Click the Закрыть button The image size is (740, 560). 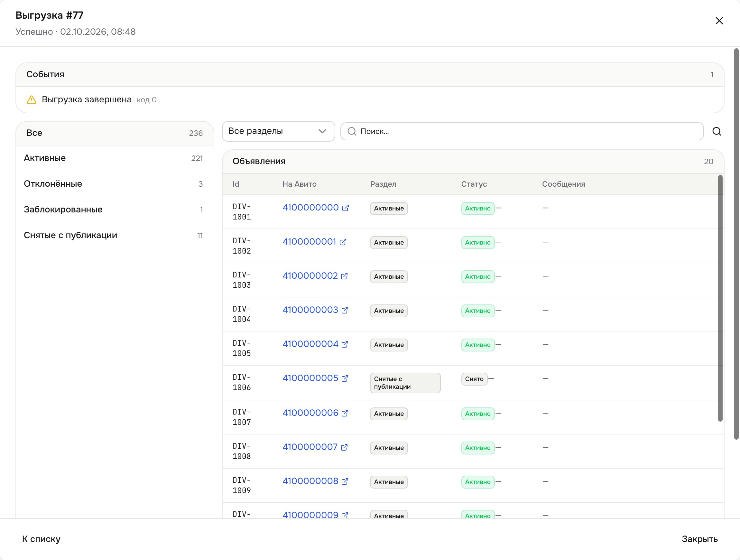(x=700, y=539)
